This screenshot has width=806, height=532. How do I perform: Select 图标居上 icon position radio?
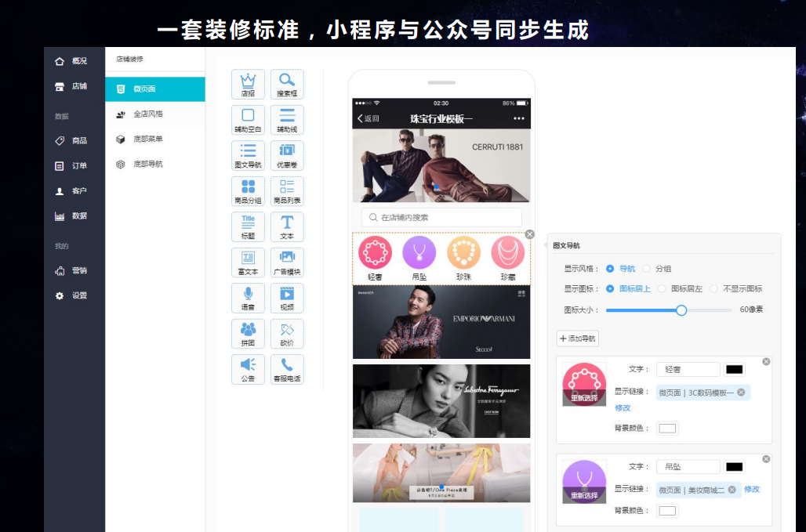(610, 288)
